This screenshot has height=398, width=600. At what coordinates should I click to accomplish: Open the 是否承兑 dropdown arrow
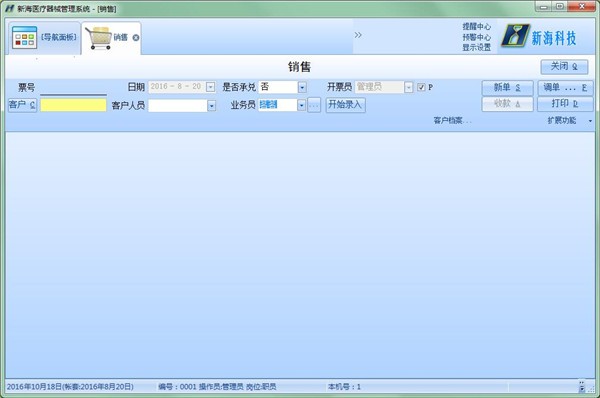302,87
